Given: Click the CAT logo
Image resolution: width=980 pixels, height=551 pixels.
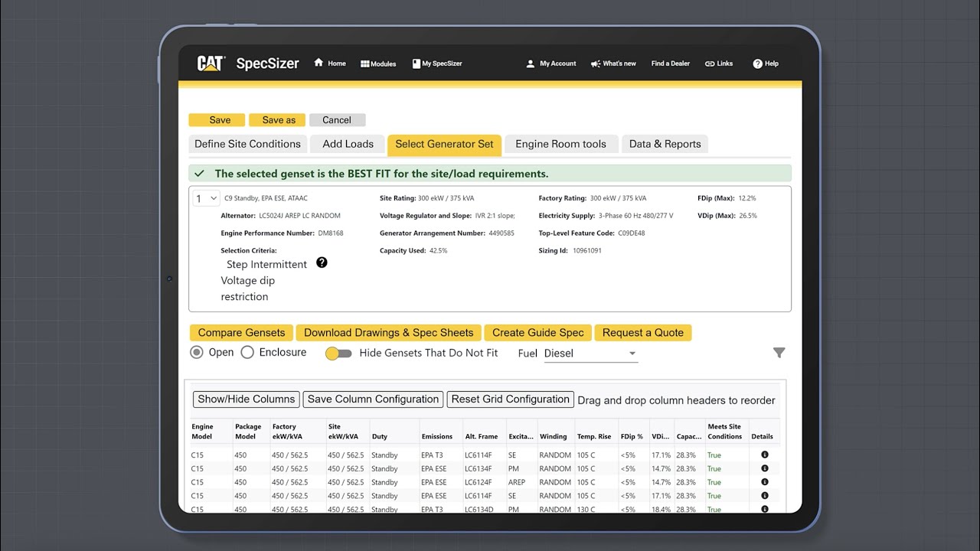Looking at the screenshot, I should click(x=211, y=64).
